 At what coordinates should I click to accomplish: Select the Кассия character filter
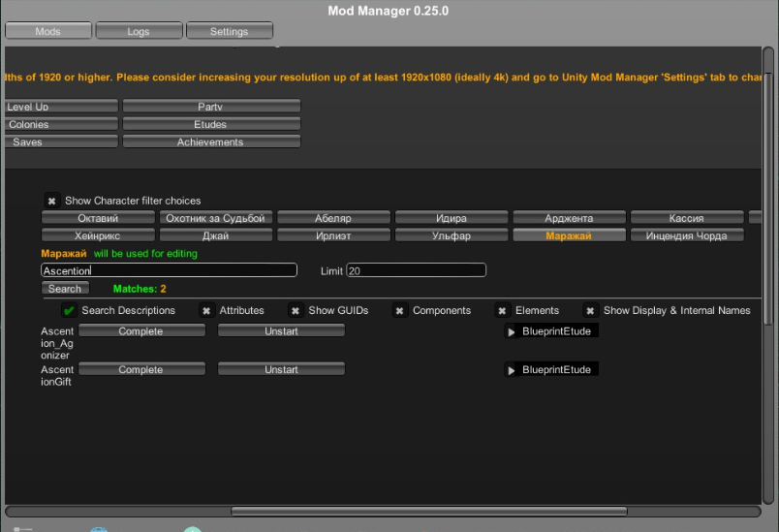point(686,218)
